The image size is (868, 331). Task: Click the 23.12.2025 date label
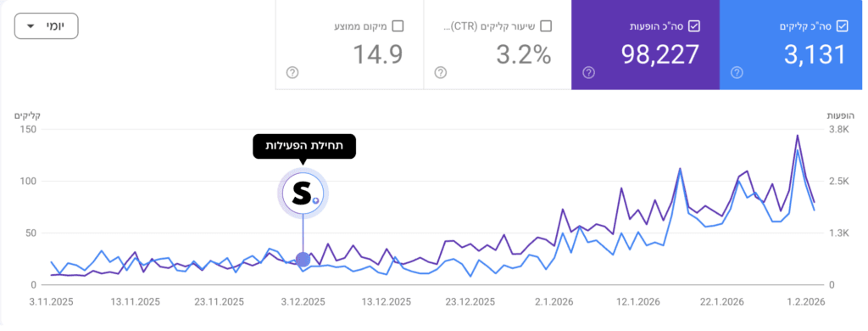(x=470, y=302)
